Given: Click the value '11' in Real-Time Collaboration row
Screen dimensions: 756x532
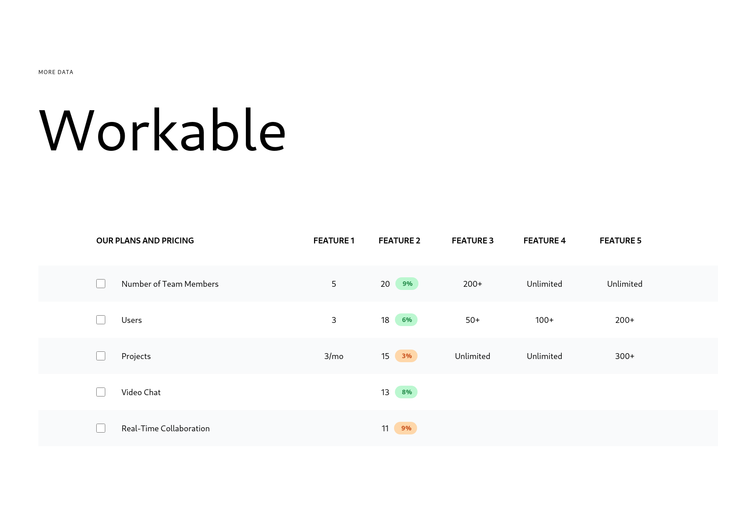Looking at the screenshot, I should coord(385,429).
